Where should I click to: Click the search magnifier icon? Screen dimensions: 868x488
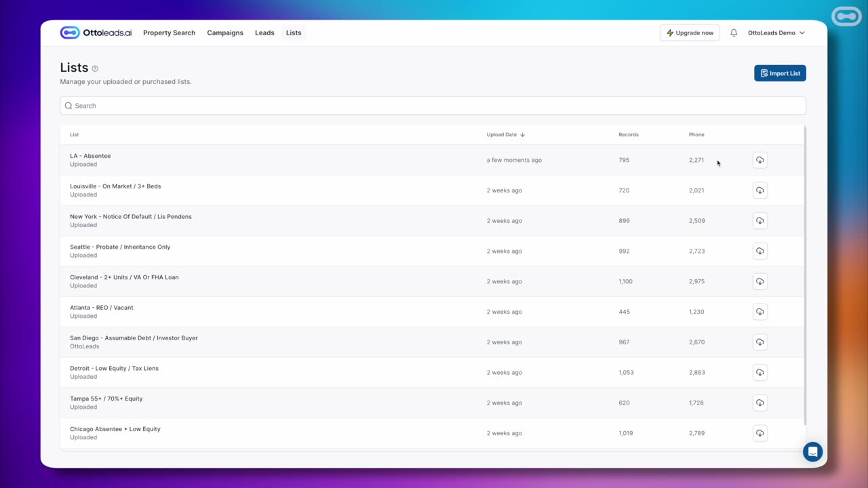[68, 106]
